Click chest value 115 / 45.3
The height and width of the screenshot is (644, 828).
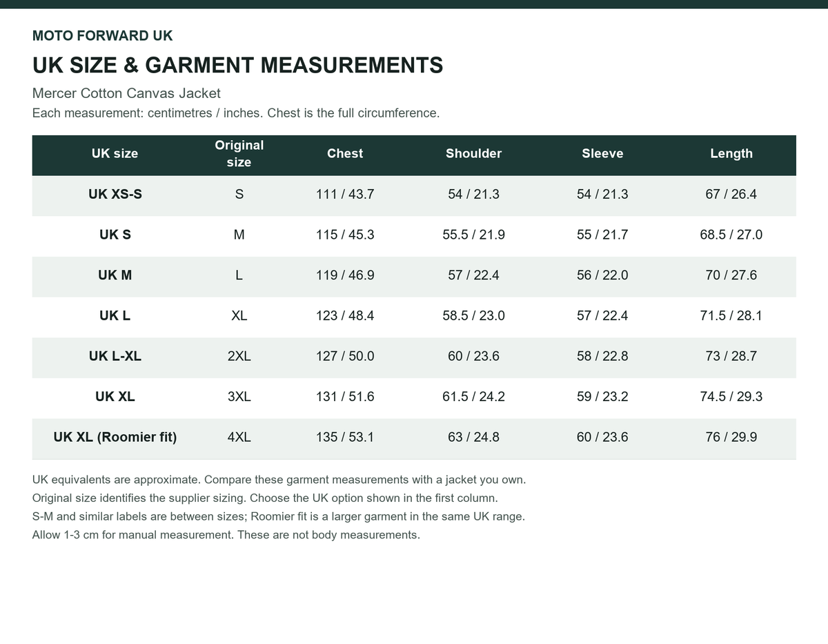pyautogui.click(x=345, y=235)
